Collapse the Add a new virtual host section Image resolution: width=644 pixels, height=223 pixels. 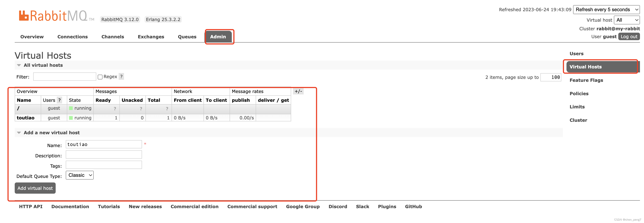tap(48, 133)
